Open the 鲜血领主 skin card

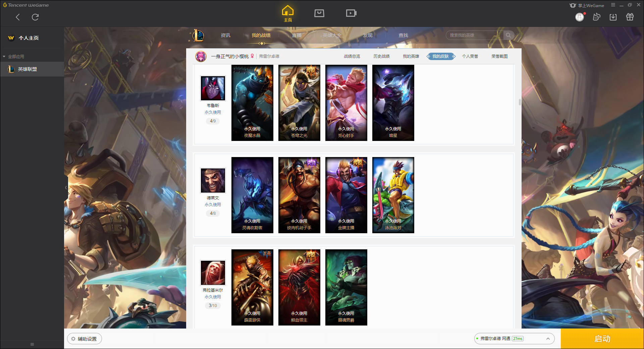coord(299,287)
